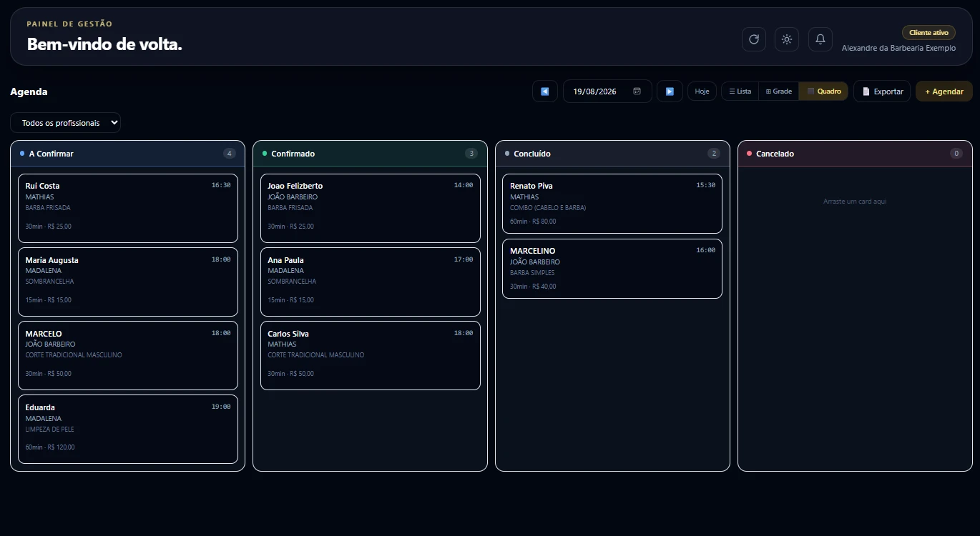This screenshot has width=980, height=536.
Task: Select the Quadro view
Action: 823,91
